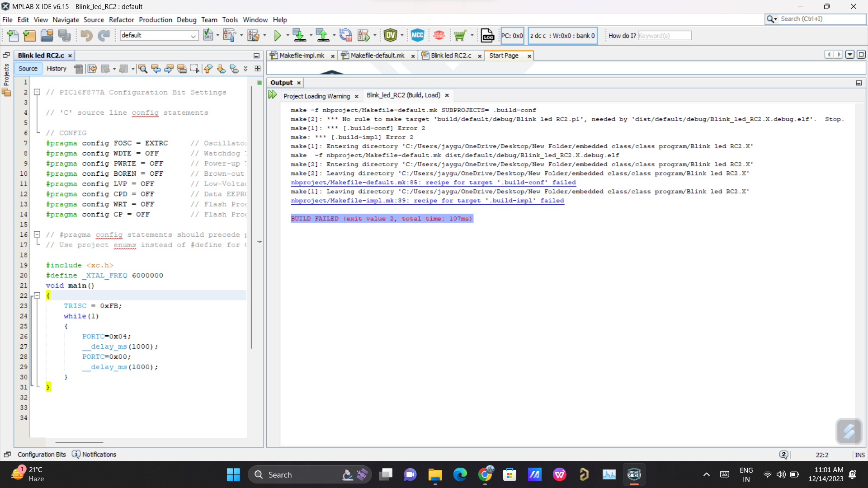The image size is (868, 488).
Task: Toggle the Source view button
Action: point(28,69)
